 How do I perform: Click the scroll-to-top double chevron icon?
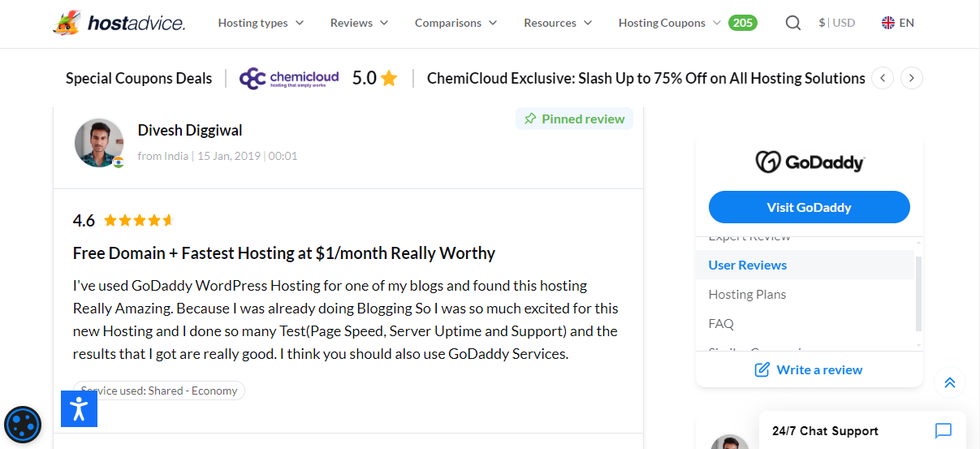pos(949,382)
